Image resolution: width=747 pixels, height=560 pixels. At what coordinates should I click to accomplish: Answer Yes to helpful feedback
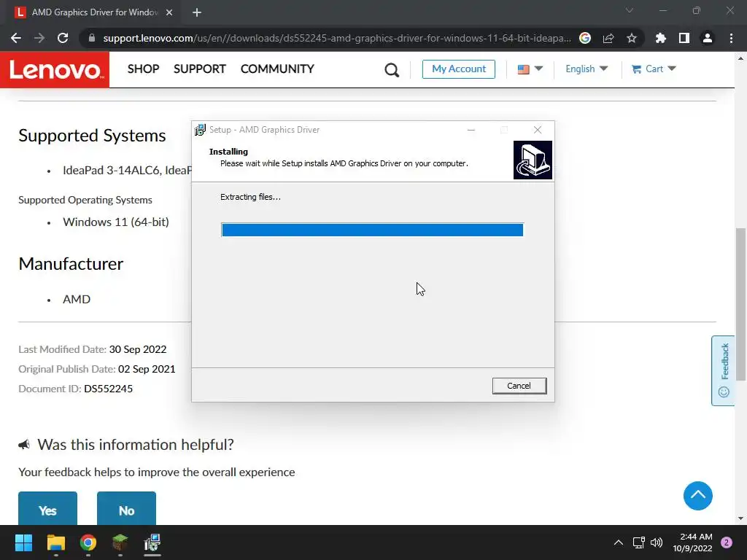pos(47,510)
